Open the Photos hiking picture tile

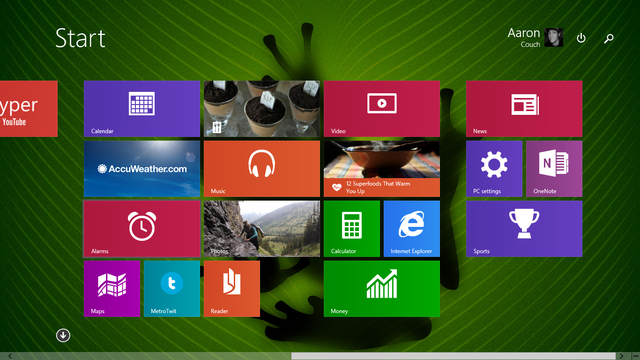(262, 229)
